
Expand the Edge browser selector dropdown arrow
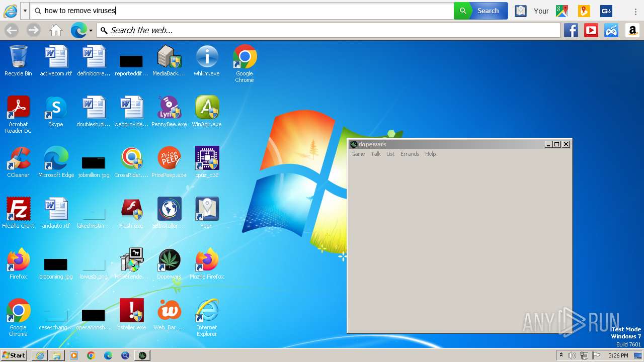(x=91, y=31)
